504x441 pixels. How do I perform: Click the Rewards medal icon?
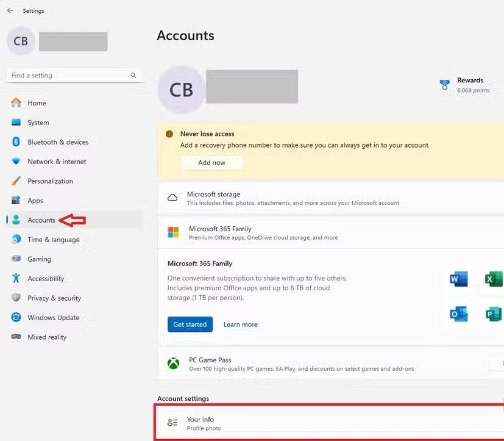point(444,85)
